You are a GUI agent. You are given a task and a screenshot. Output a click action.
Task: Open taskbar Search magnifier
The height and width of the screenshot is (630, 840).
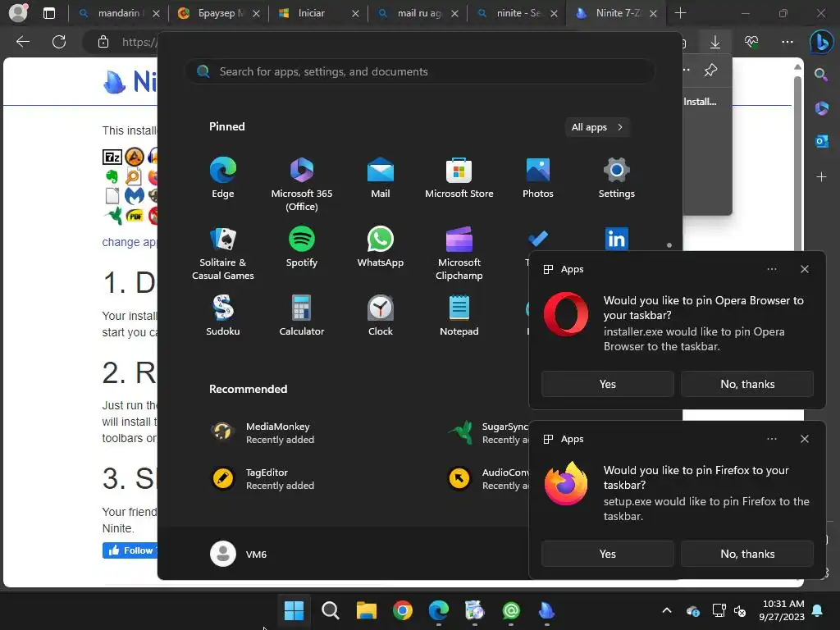click(330, 610)
